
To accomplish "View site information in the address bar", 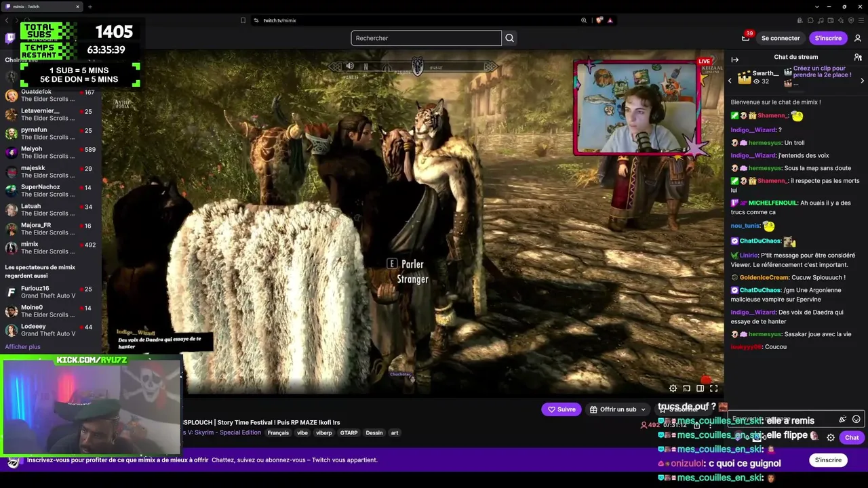I will [256, 20].
